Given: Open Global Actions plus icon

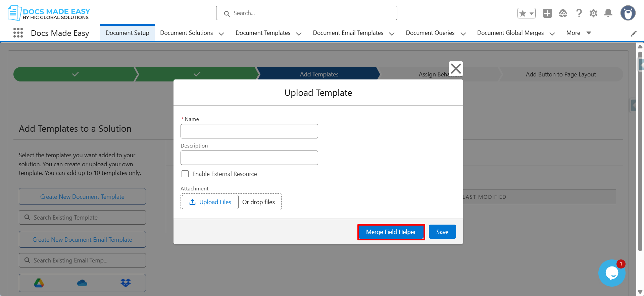Looking at the screenshot, I should pyautogui.click(x=547, y=13).
